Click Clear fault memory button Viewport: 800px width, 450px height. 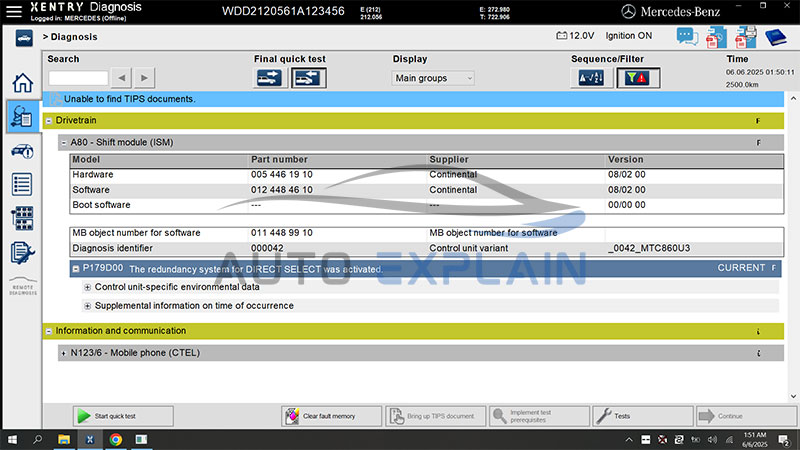coord(332,416)
